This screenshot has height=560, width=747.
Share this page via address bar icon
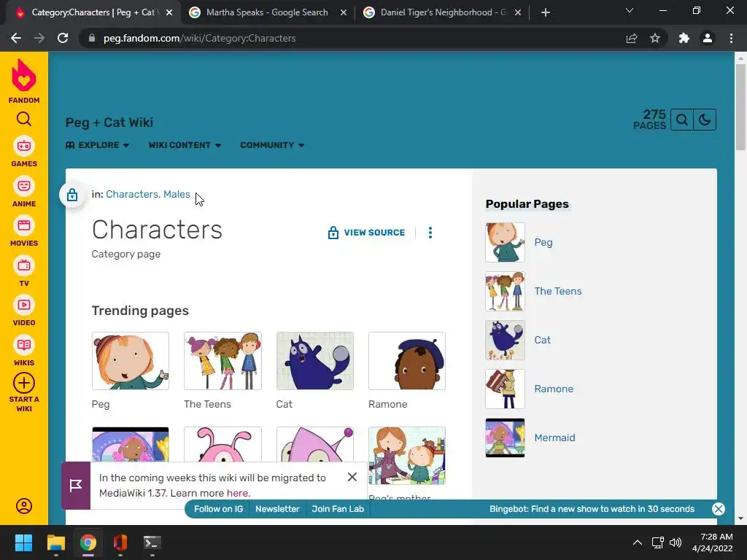point(632,38)
